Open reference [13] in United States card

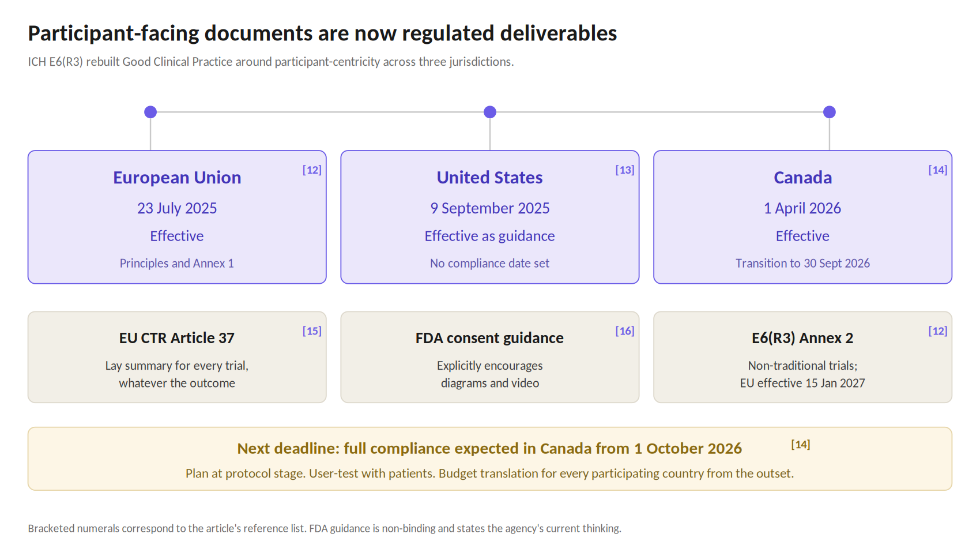tap(625, 170)
